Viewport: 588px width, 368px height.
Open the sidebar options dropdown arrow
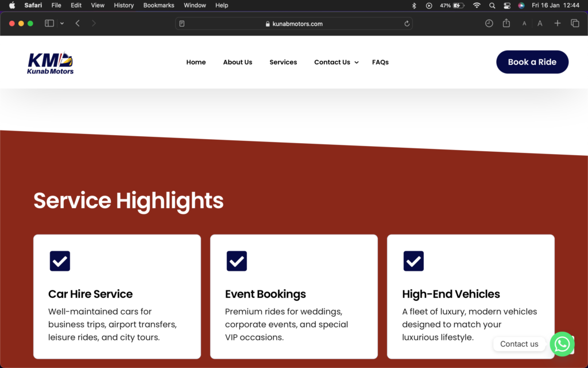pyautogui.click(x=61, y=24)
